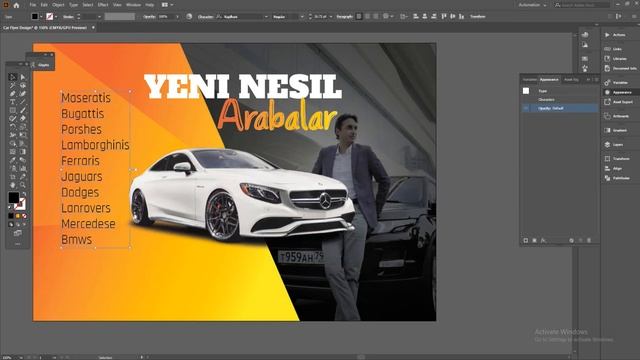
Task: Open the stroke color dropdown in control bar
Action: [56, 17]
